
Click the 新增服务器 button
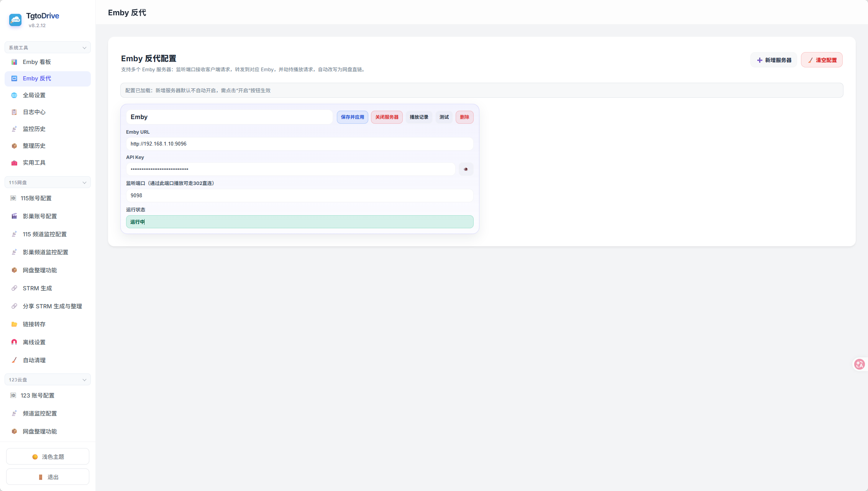[774, 60]
